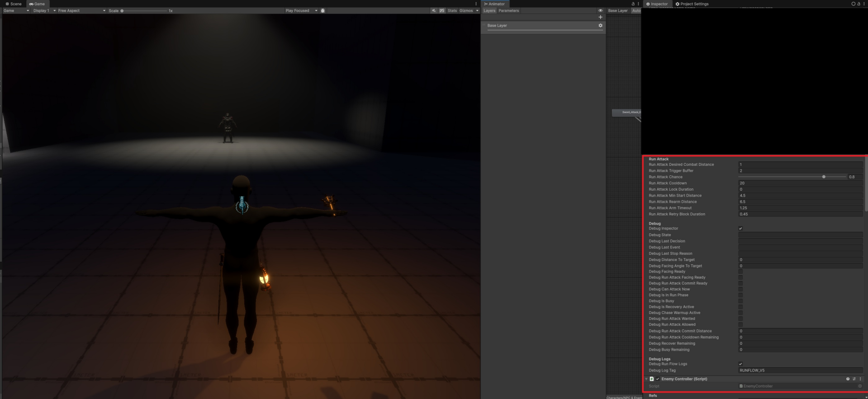
Task: Click Run Attack Min Start Distance field
Action: click(800, 196)
